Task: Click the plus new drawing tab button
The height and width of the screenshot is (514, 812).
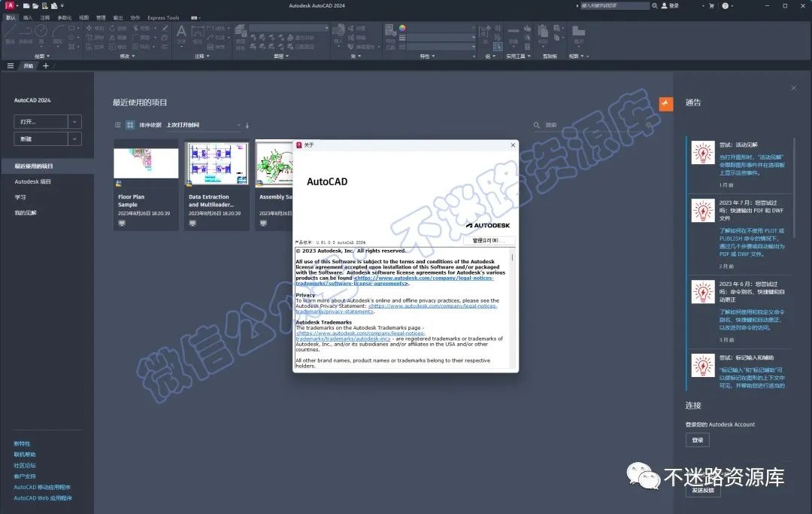Action: tap(46, 65)
